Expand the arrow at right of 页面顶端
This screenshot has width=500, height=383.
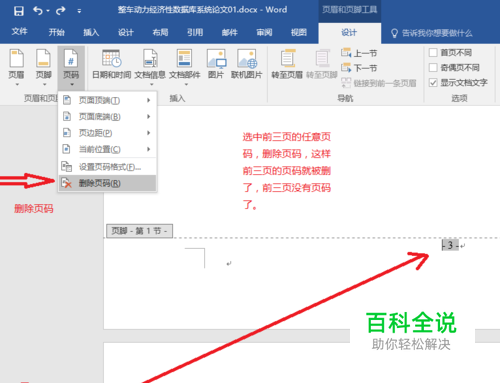click(x=149, y=100)
